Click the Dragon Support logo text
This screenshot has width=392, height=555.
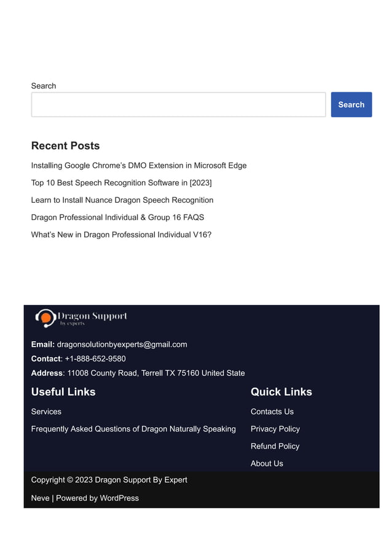92,318
